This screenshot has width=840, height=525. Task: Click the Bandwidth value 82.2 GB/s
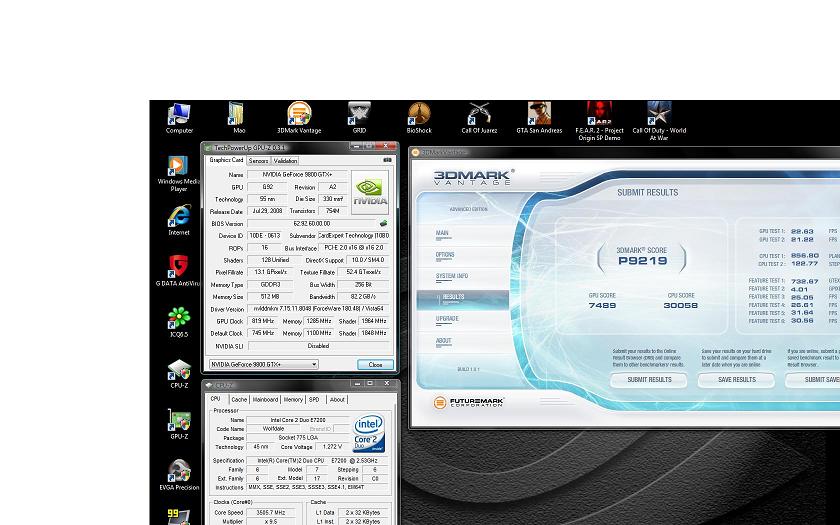pos(363,297)
